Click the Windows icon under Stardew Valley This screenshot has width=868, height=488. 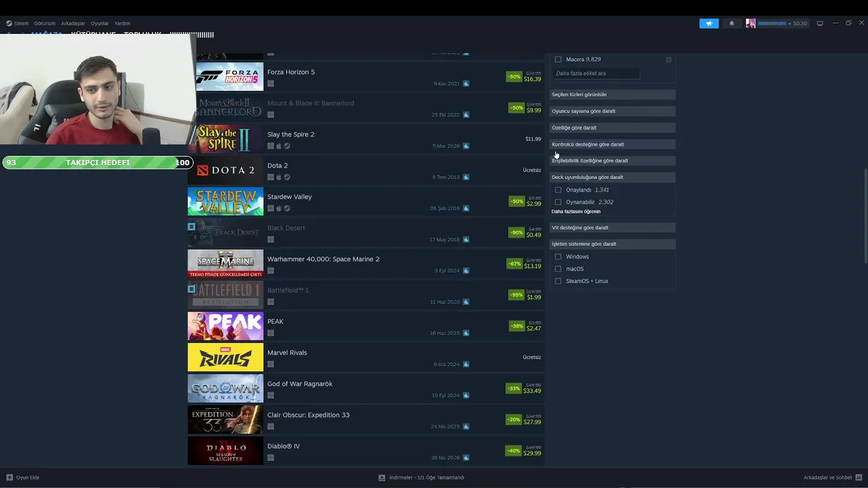point(271,208)
